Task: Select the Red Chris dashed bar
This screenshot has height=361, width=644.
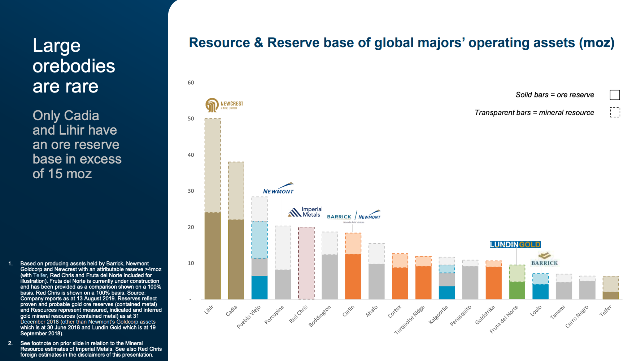Action: (x=306, y=263)
